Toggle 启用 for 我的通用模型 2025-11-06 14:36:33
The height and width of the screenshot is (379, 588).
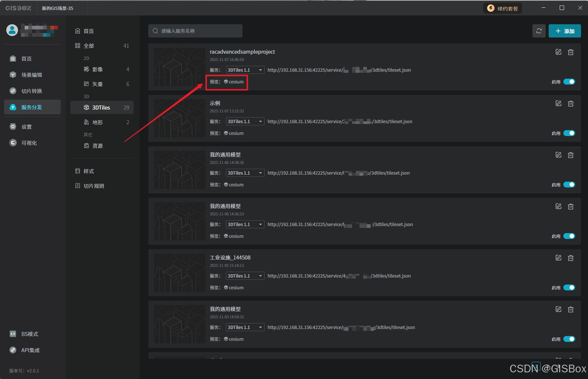point(569,236)
